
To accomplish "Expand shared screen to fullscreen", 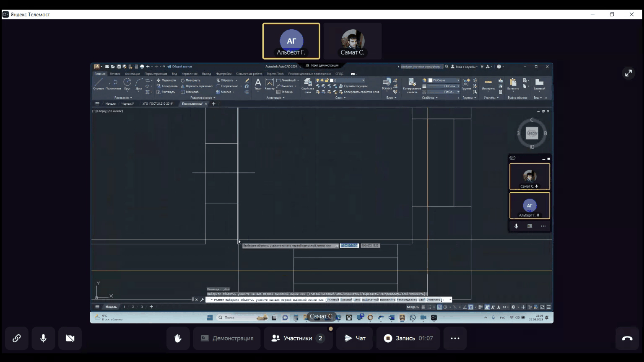I will point(628,73).
